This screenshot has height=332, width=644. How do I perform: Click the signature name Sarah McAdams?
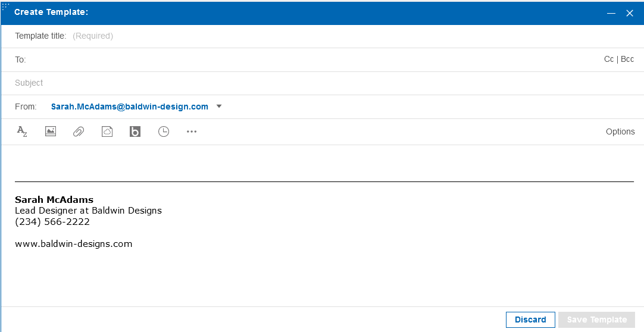pos(54,200)
